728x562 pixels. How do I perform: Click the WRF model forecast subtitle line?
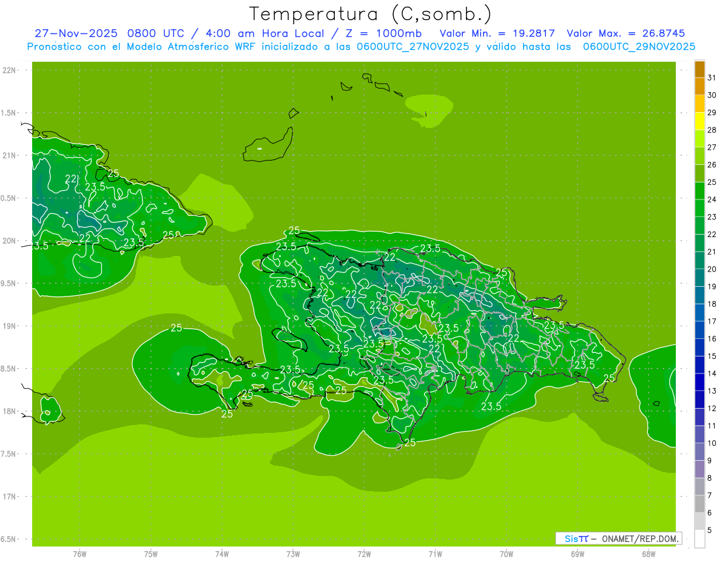click(361, 47)
